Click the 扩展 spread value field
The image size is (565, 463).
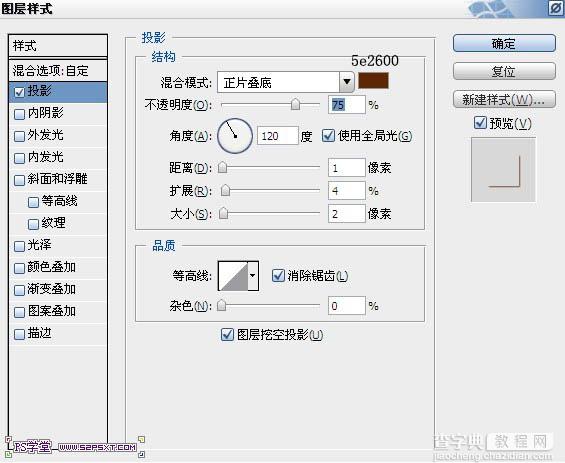pos(347,191)
